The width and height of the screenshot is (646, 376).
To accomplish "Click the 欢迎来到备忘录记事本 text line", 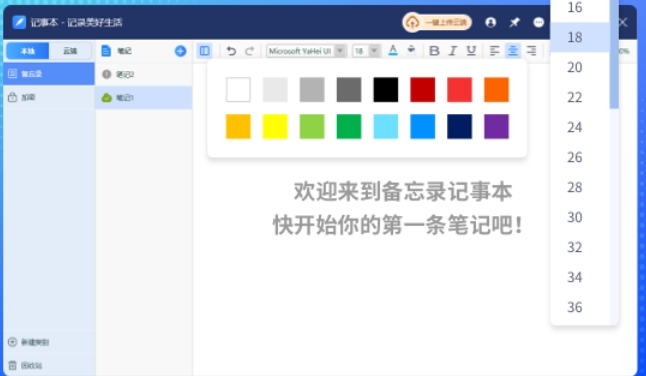I will click(403, 192).
